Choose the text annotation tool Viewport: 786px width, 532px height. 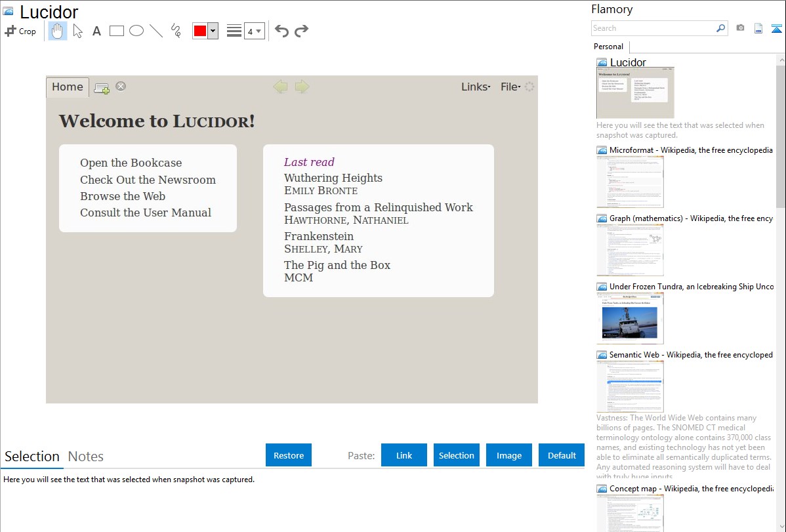[x=96, y=31]
